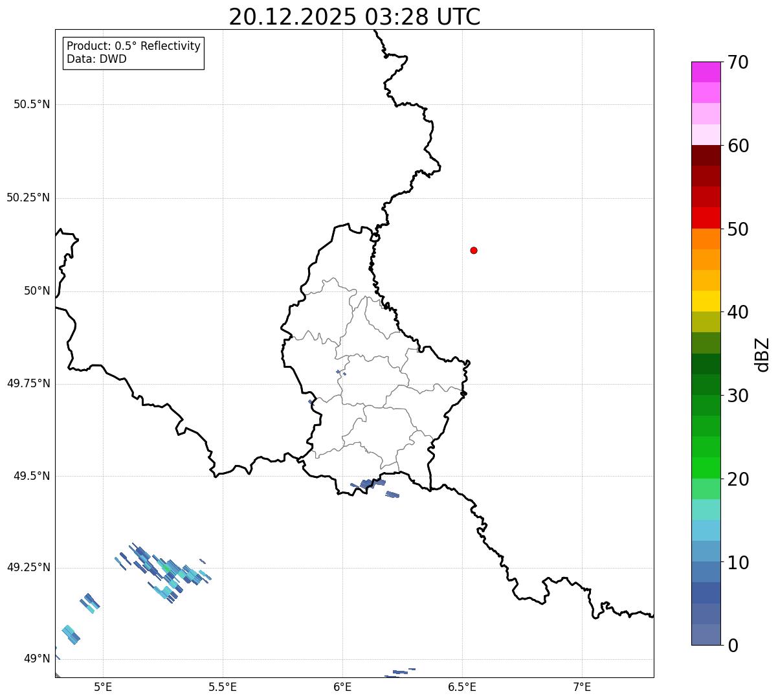778x700 pixels.
Task: Click the 50.5°N latitude label
Action: click(x=31, y=105)
